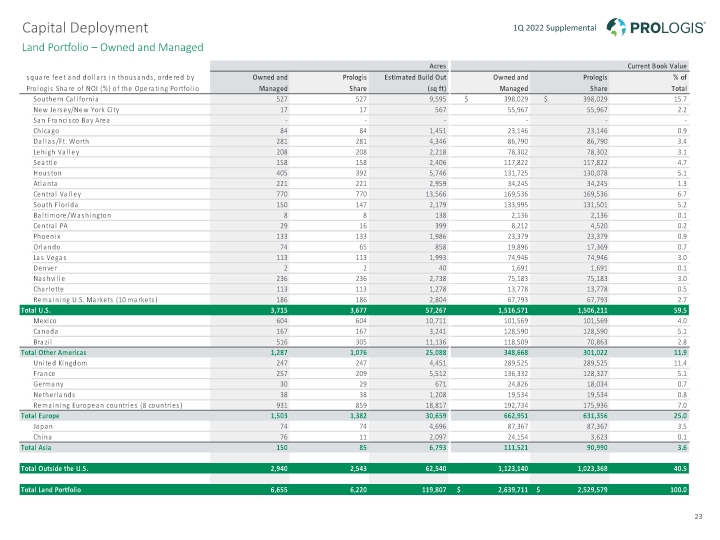Click Total Other Americas build out 25,088
Screen dimensions: 720x540
pyautogui.click(x=436, y=353)
